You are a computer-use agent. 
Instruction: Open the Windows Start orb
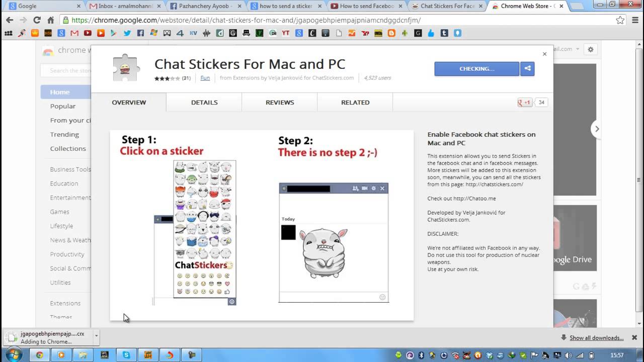coord(14,354)
